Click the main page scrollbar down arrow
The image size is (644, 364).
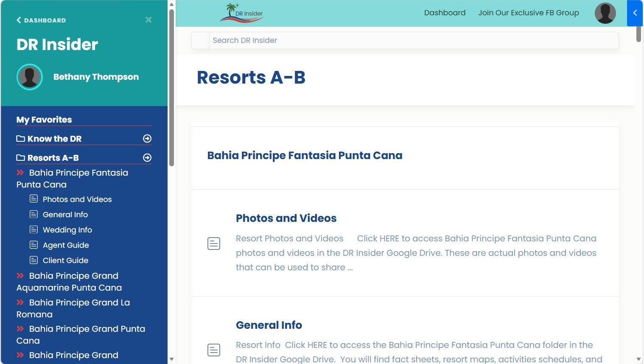tap(638, 359)
